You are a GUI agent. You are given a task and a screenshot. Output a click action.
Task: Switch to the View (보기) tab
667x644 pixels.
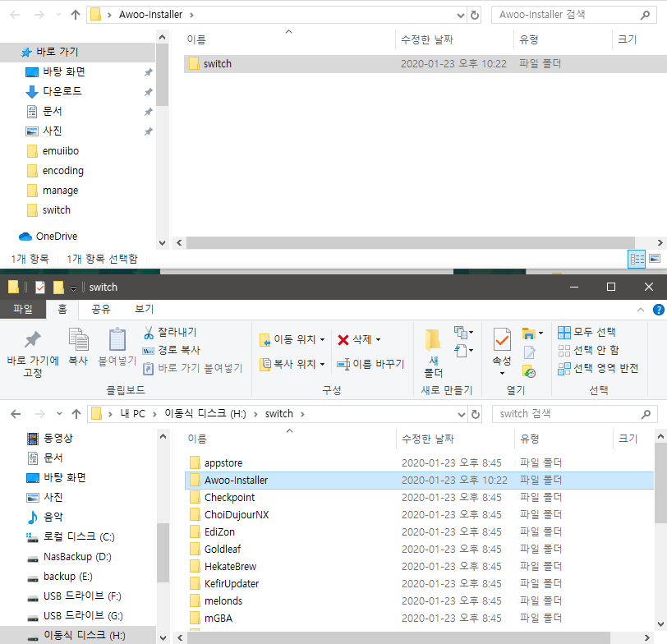click(145, 309)
